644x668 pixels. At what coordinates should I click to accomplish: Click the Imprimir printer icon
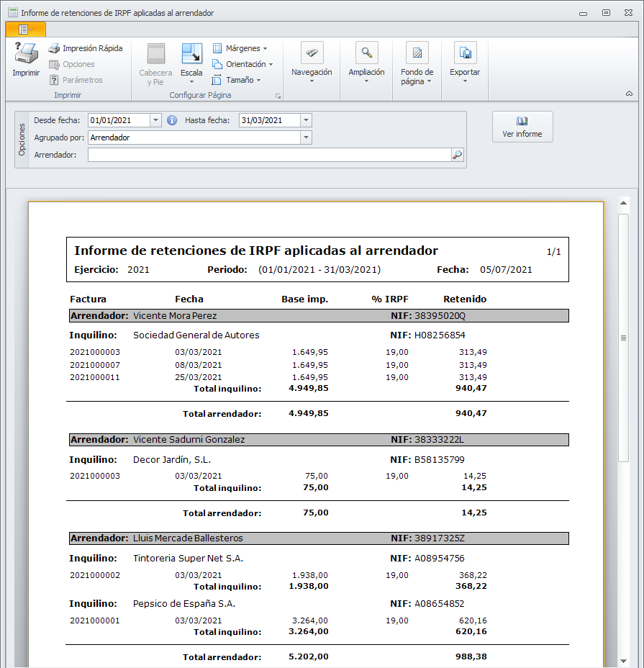[26, 55]
